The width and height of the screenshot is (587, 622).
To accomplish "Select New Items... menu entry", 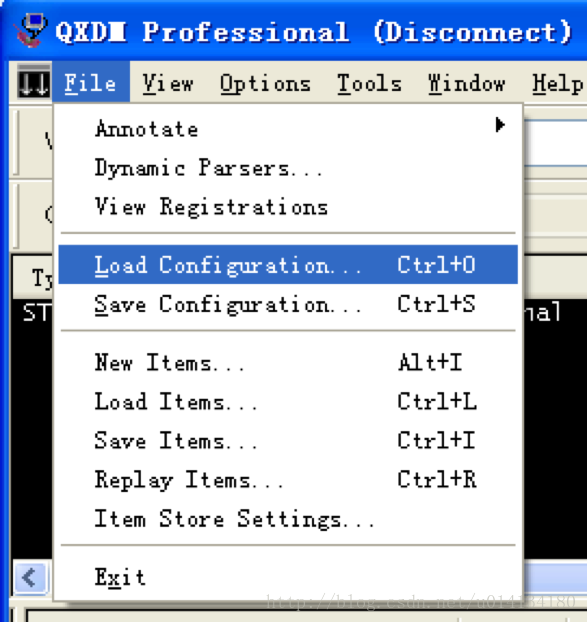I will coord(288,362).
